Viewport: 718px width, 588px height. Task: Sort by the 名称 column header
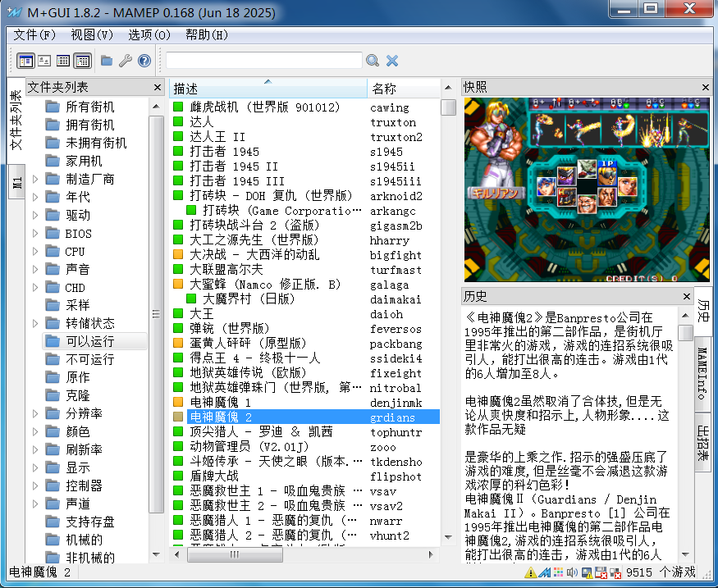click(x=404, y=89)
